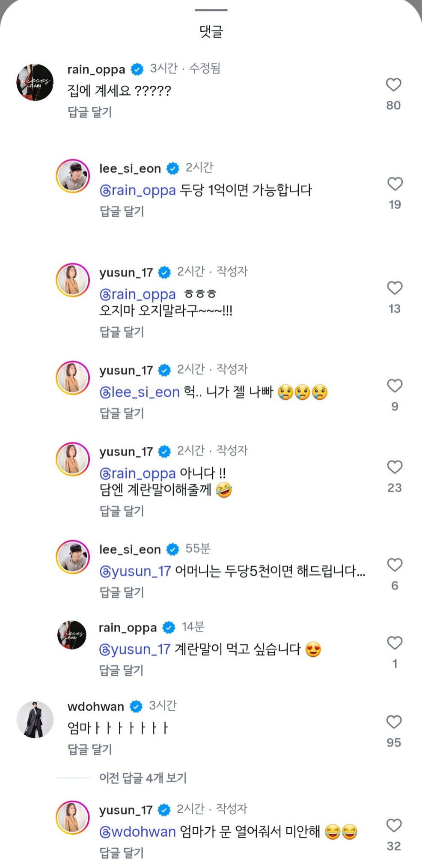Like rain_oppa's 14분 reply with 1 like
The height and width of the screenshot is (868, 422).
click(395, 643)
